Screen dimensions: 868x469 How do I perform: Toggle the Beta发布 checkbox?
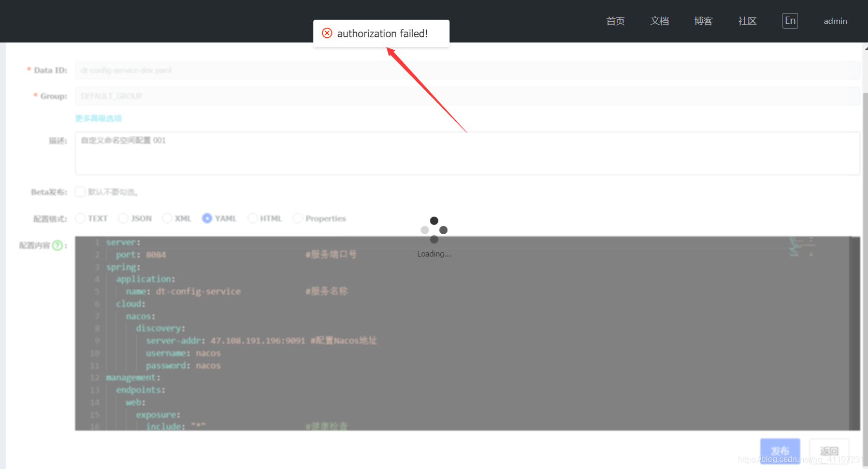point(80,192)
